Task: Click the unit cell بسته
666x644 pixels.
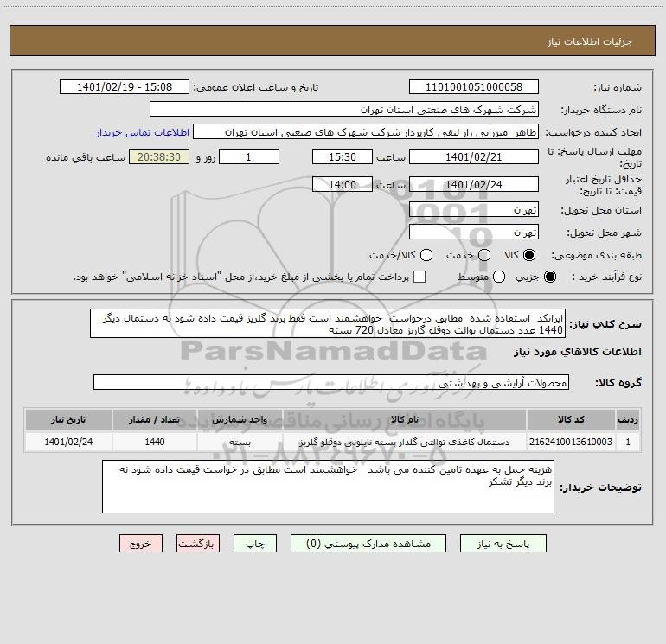Action: click(240, 442)
